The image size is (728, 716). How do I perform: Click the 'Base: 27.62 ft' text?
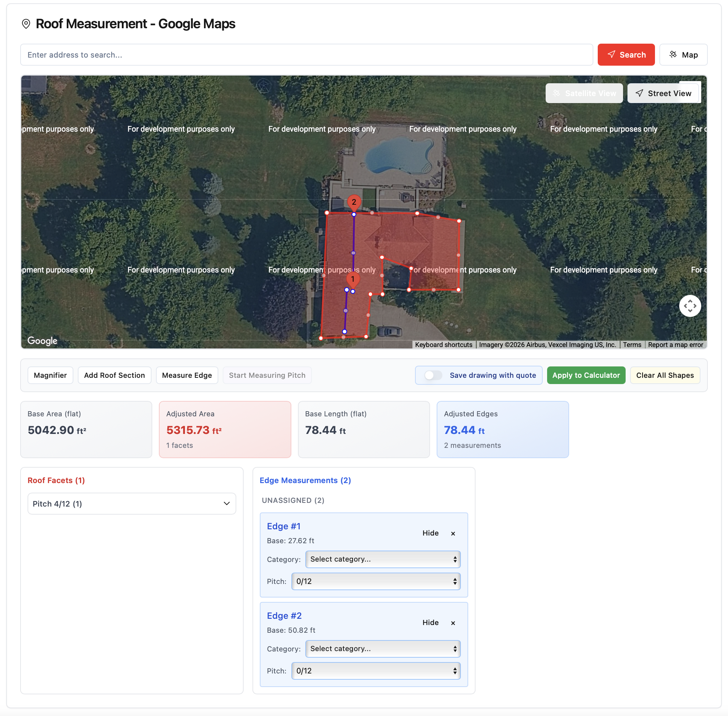(291, 541)
